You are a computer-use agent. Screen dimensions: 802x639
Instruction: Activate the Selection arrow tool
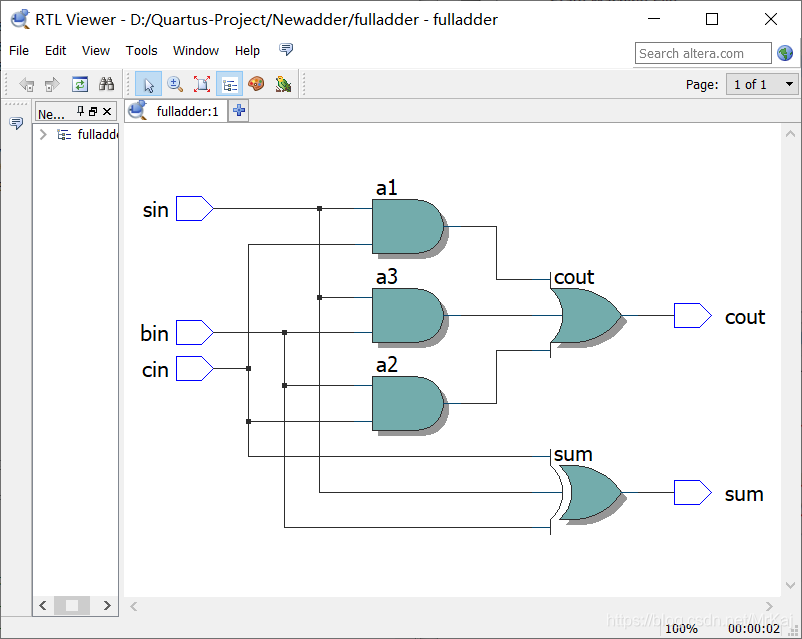tap(148, 84)
